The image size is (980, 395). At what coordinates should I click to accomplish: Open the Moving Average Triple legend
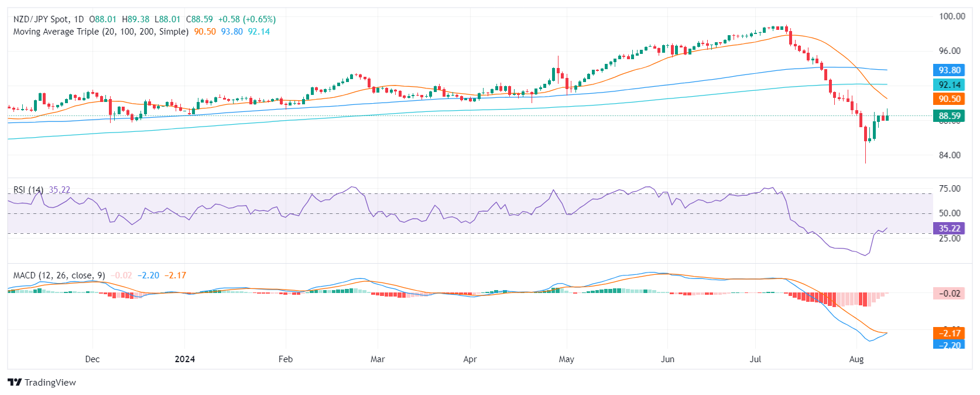click(x=101, y=32)
